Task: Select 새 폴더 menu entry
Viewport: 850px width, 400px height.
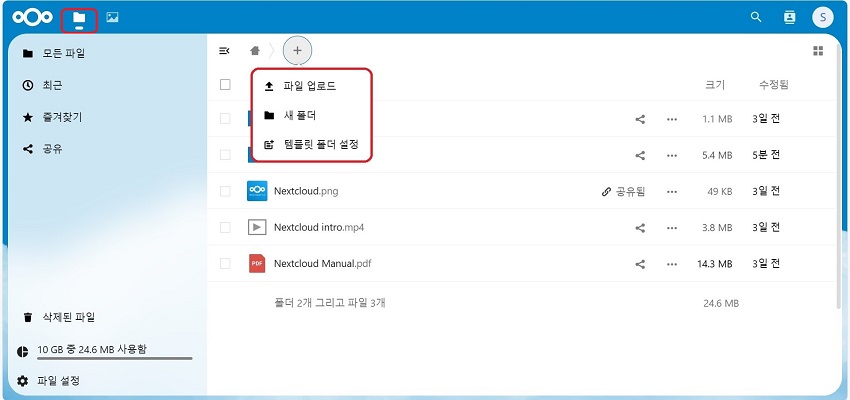Action: point(300,115)
